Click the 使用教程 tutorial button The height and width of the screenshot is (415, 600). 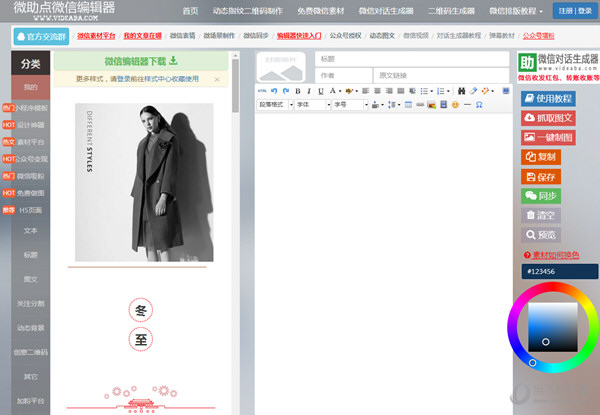pyautogui.click(x=548, y=99)
